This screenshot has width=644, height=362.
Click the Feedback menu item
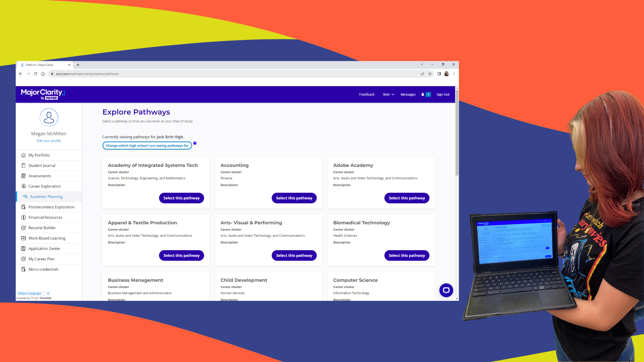pos(367,94)
